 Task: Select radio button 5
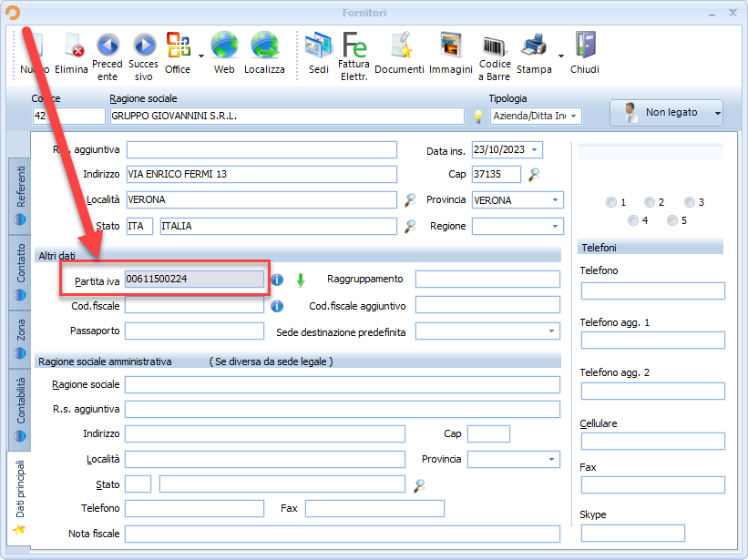(x=672, y=220)
